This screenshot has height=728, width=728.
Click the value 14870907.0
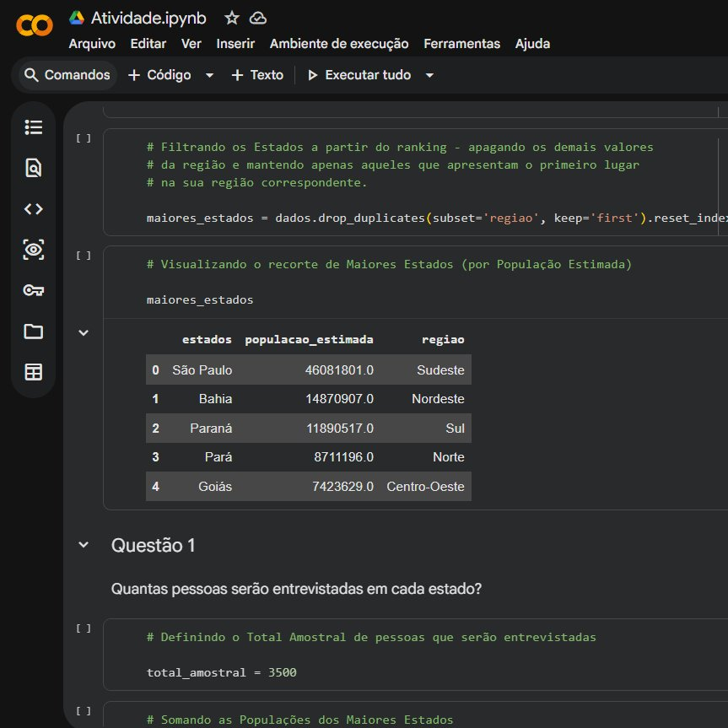click(x=339, y=399)
